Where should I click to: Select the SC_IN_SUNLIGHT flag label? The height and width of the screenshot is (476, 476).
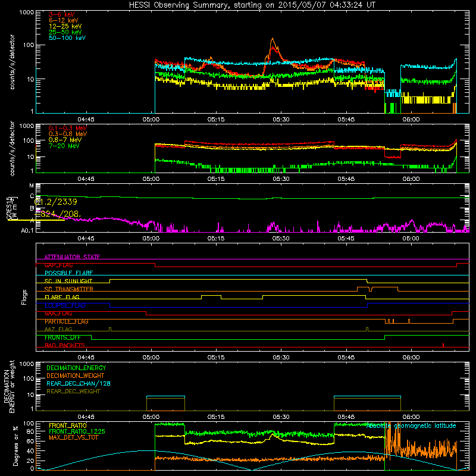point(68,281)
